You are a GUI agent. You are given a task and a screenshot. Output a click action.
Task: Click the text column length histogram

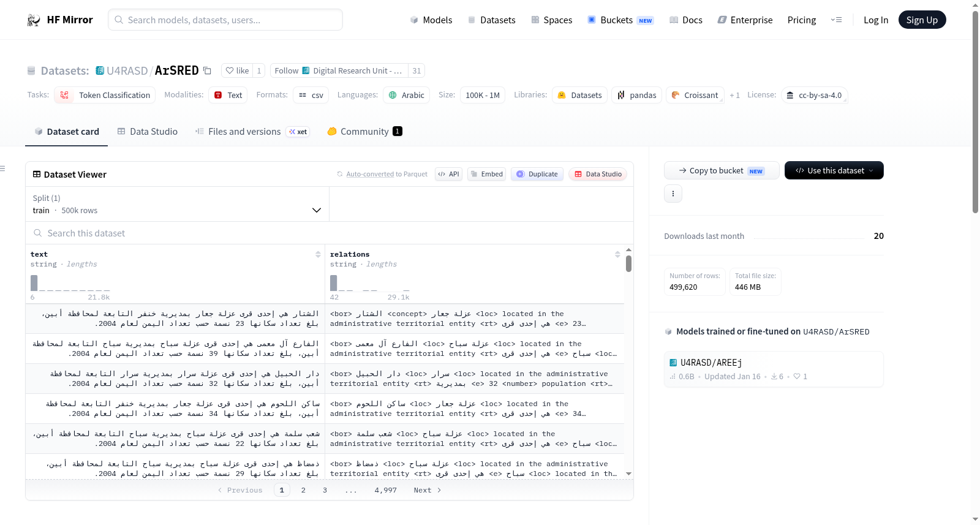click(70, 283)
